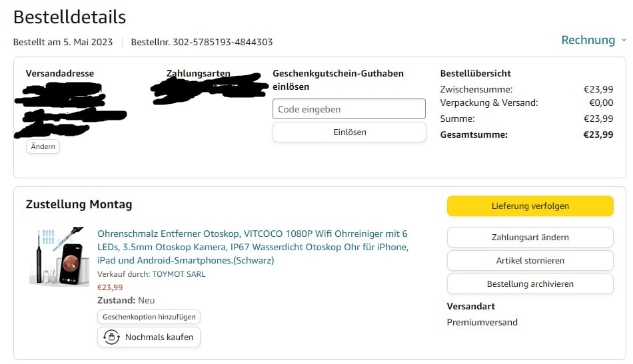
Task: Click the Gesamtsumme €23,99 amount
Action: click(598, 134)
